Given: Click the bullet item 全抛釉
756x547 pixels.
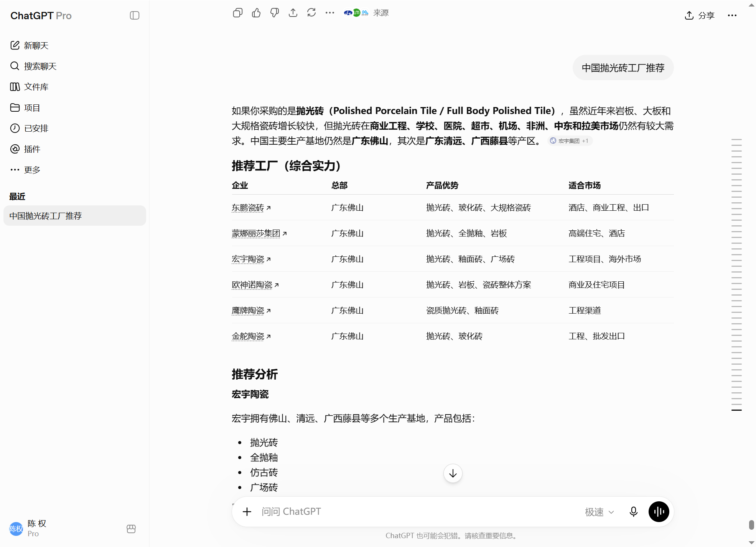Looking at the screenshot, I should click(x=264, y=458).
